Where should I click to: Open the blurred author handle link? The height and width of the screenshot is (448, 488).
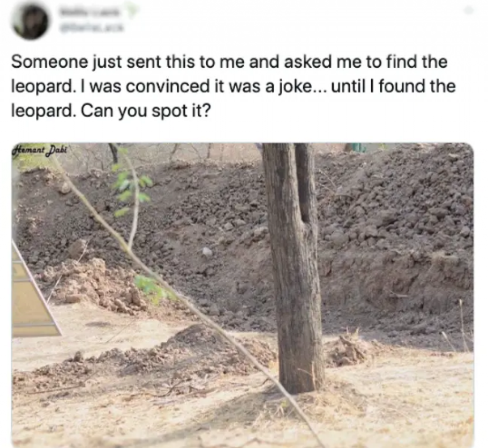92,28
